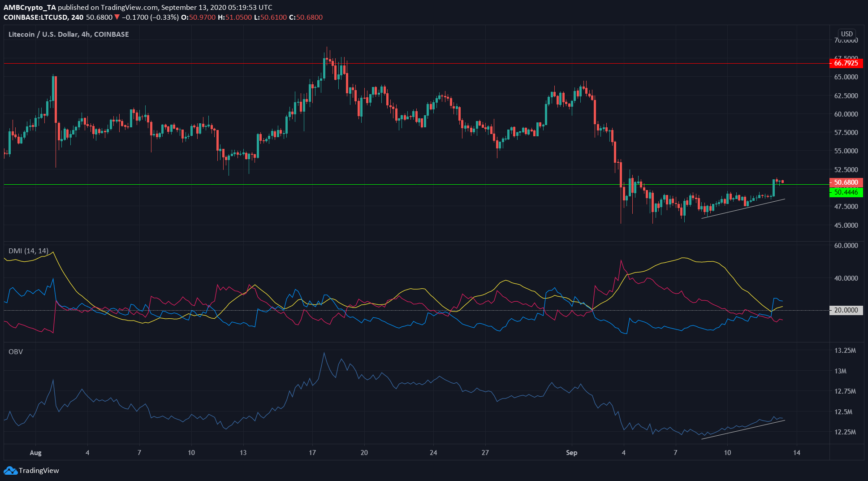The height and width of the screenshot is (481, 868).
Task: Click the 57.5000 price axis label
Action: click(846, 133)
